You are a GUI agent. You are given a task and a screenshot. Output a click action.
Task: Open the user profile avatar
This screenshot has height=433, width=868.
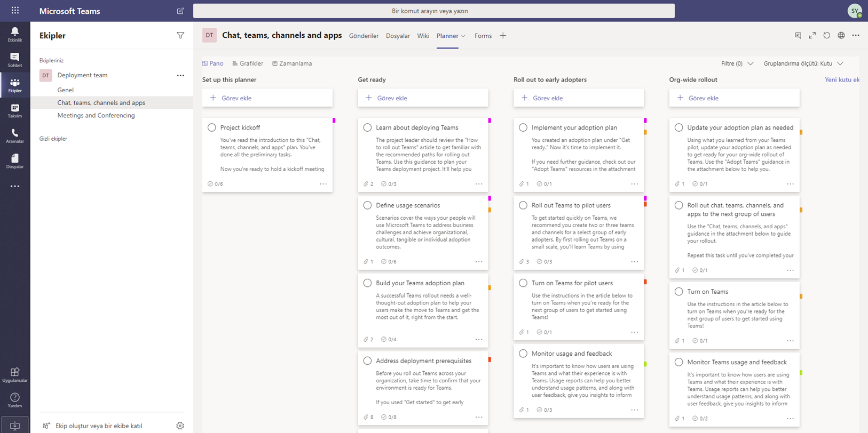tap(855, 11)
